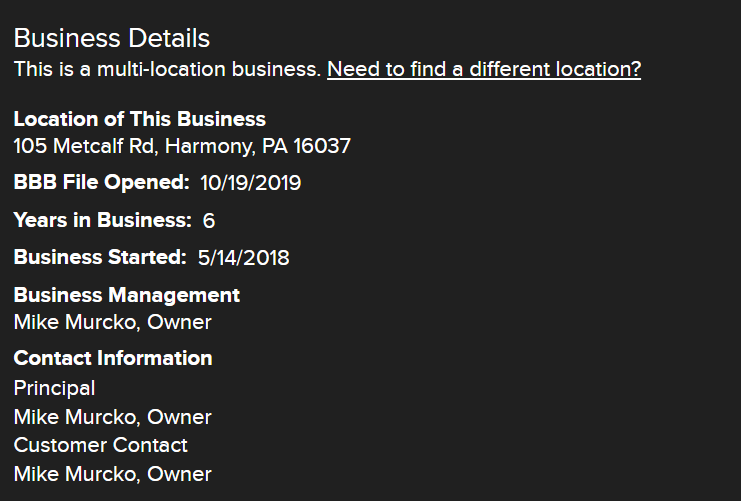Select the start date 5/14/2018

click(243, 258)
